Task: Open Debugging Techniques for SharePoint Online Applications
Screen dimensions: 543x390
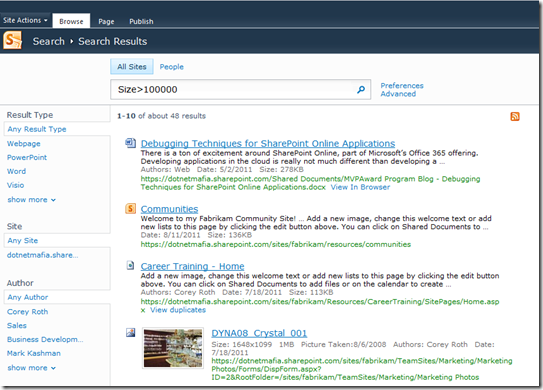Action: 268,143
